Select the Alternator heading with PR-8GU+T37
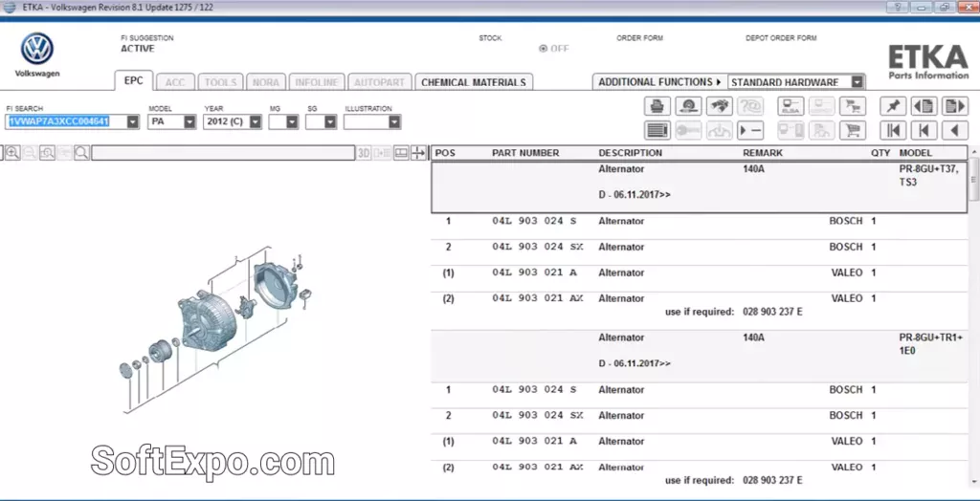Screen dimensions: 980x501 [x=700, y=187]
